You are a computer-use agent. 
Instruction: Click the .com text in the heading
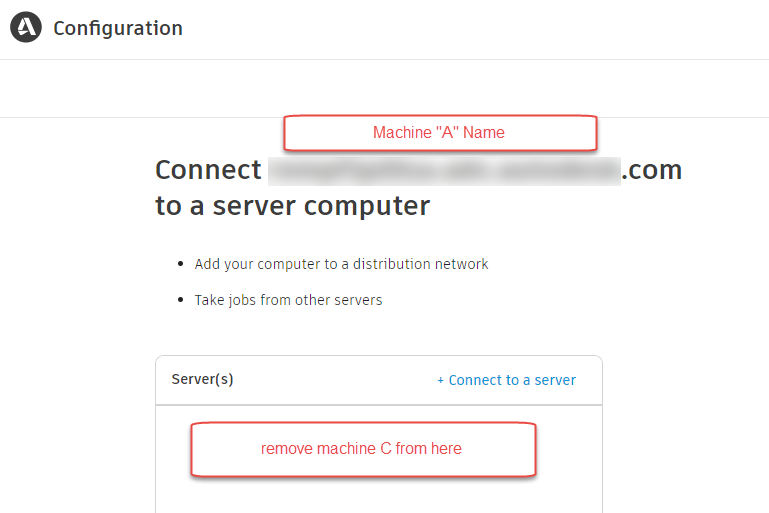point(652,170)
